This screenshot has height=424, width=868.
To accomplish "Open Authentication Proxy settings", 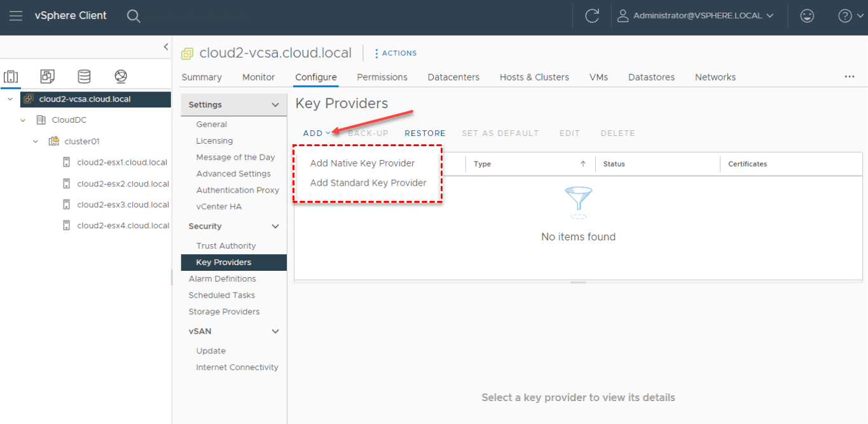I will tap(238, 190).
